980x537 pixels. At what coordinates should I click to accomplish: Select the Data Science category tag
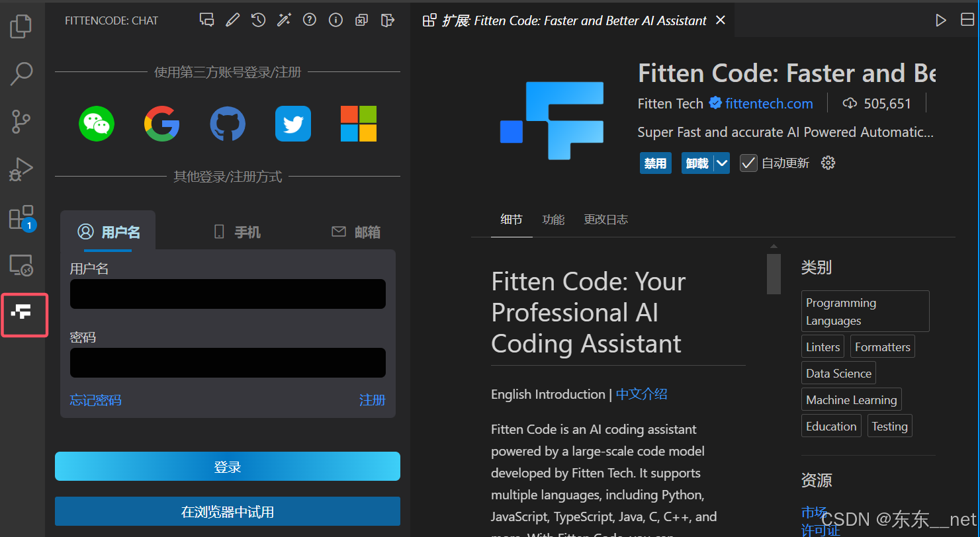point(838,373)
